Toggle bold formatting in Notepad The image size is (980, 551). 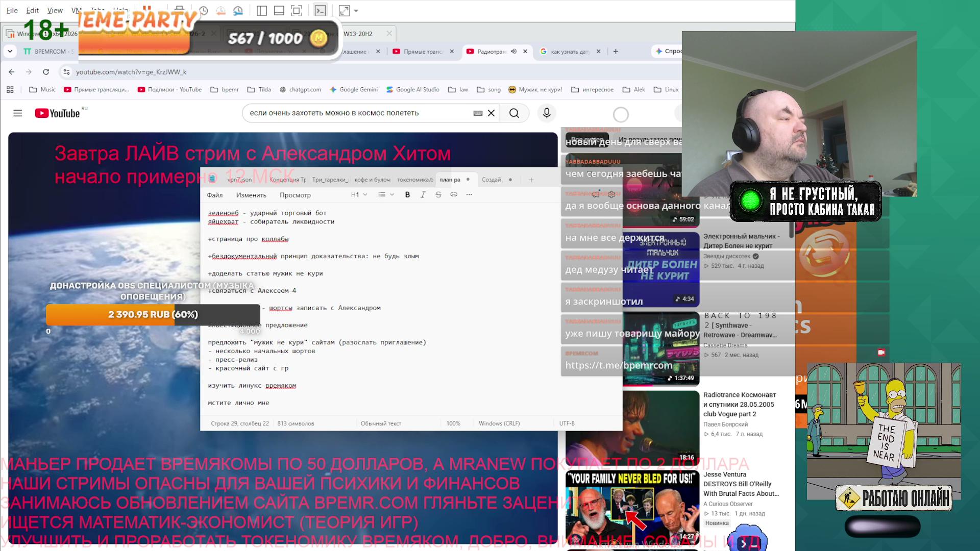(407, 194)
